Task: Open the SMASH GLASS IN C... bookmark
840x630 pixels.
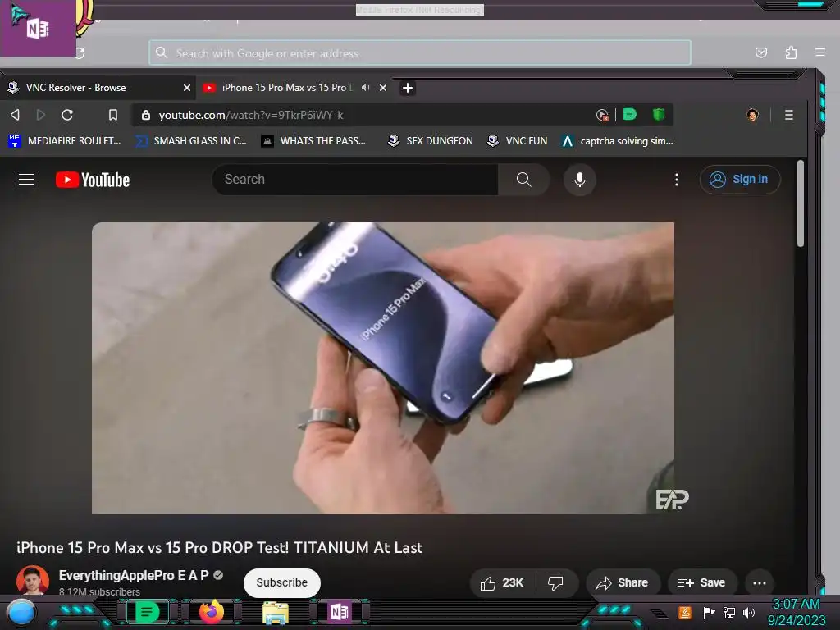Action: click(190, 141)
